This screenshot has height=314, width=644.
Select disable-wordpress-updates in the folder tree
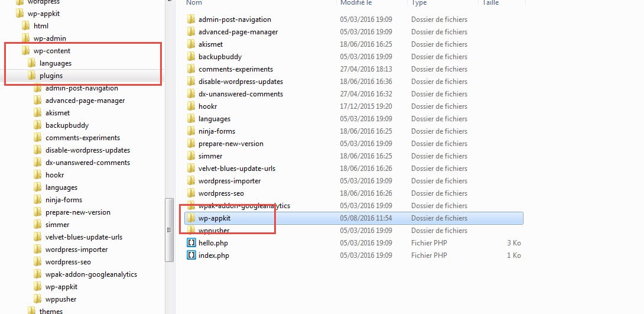(x=87, y=150)
